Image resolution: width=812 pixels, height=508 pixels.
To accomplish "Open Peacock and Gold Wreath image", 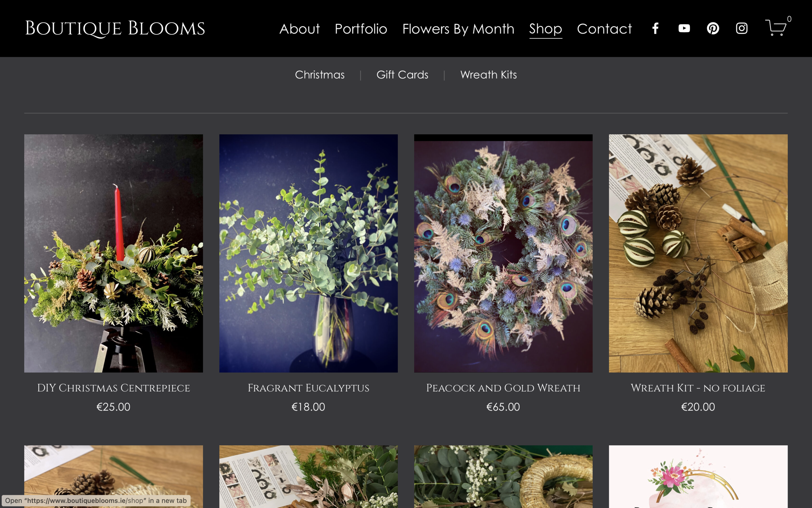I will [x=503, y=253].
